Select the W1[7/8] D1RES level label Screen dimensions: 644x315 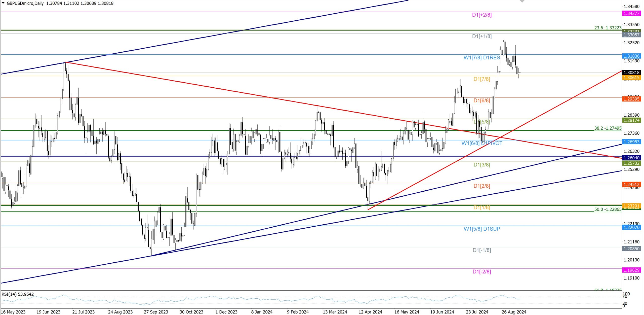coord(482,58)
